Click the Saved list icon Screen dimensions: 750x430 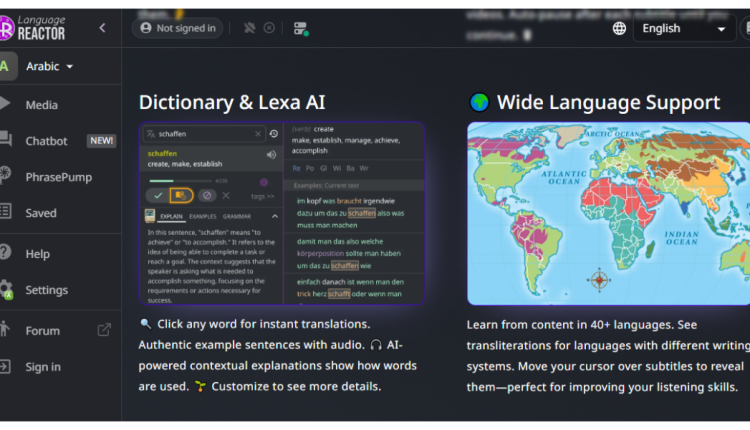pyautogui.click(x=5, y=211)
